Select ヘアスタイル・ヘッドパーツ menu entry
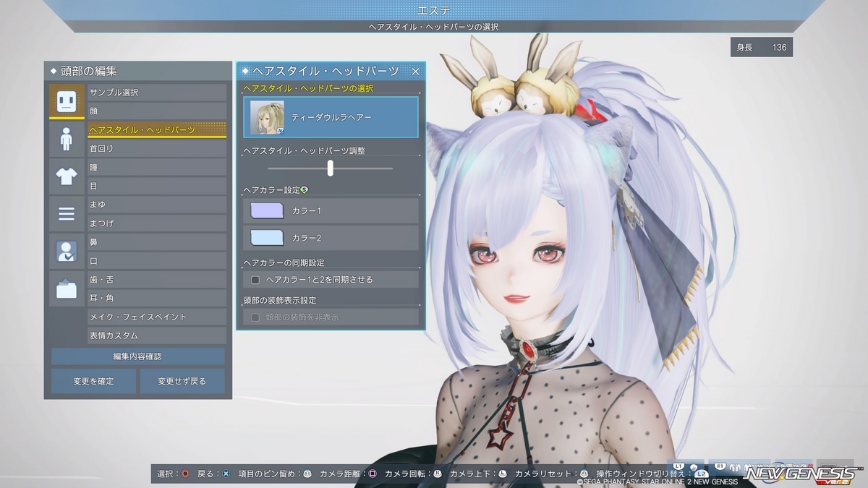The height and width of the screenshot is (488, 868). pyautogui.click(x=157, y=130)
